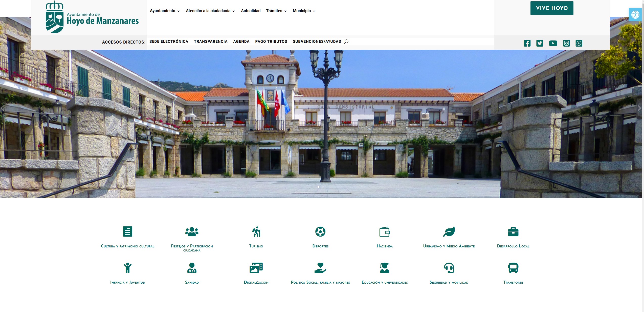The width and height of the screenshot is (644, 312).
Task: Open the YouTube channel icon
Action: click(x=553, y=43)
